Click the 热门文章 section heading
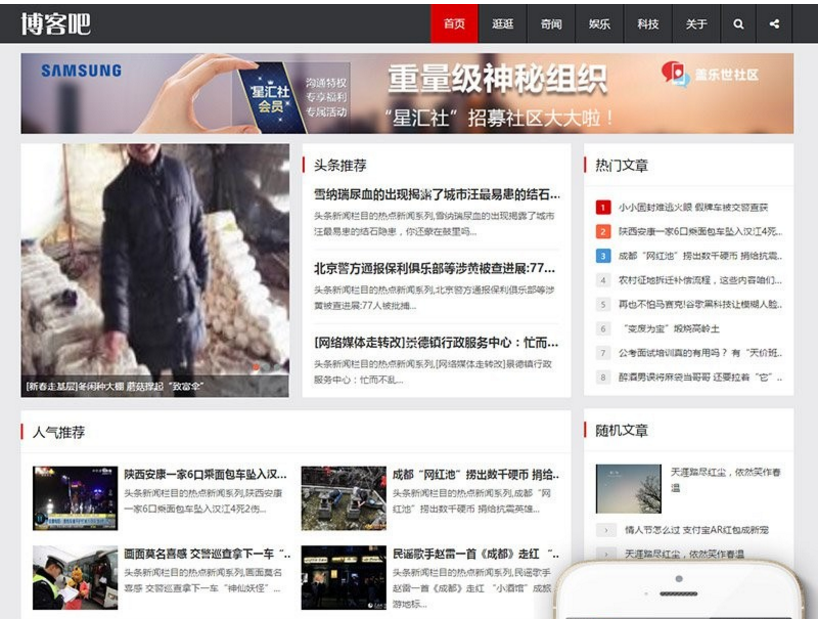Image resolution: width=818 pixels, height=619 pixels. coord(622,165)
